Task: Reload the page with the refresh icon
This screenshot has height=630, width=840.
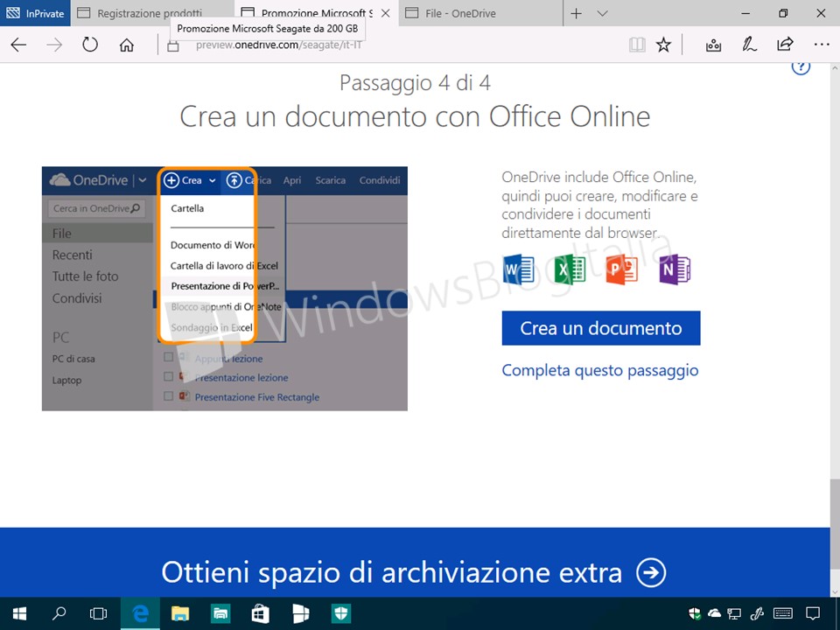Action: (90, 45)
